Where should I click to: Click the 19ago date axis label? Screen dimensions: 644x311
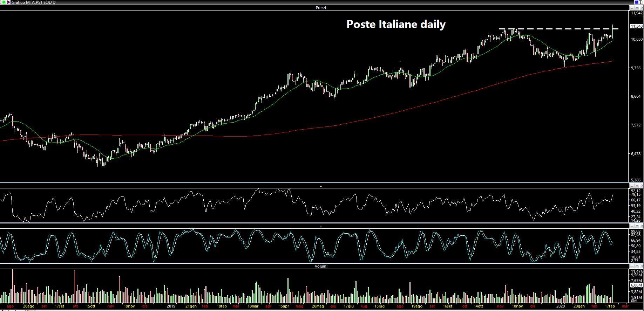(417, 306)
